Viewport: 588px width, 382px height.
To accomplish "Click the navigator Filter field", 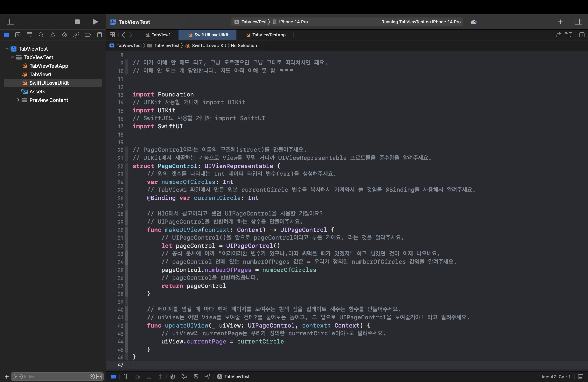I will [54, 376].
